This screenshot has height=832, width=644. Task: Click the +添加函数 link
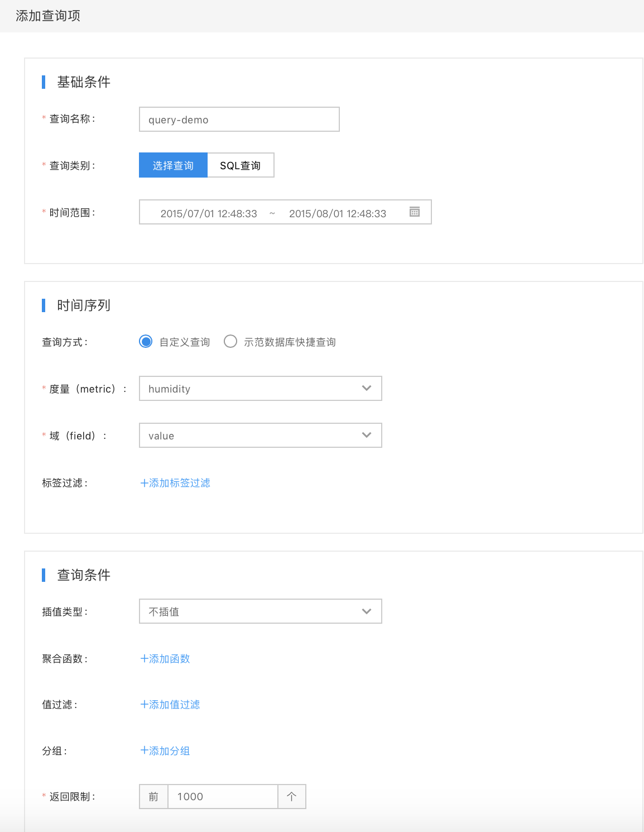pos(165,659)
